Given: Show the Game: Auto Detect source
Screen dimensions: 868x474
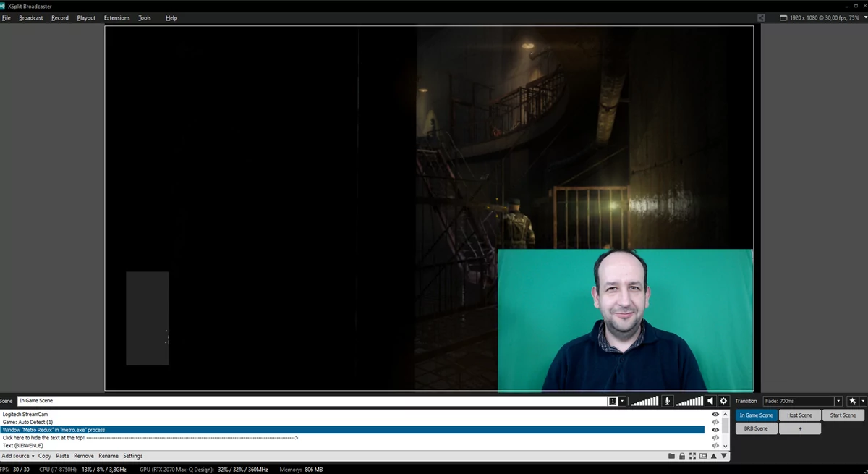Looking at the screenshot, I should coord(715,422).
